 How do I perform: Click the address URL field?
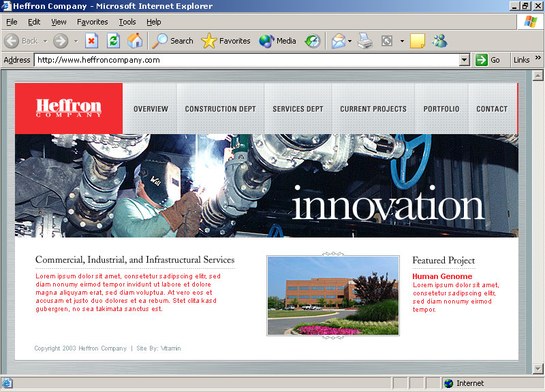(x=245, y=60)
